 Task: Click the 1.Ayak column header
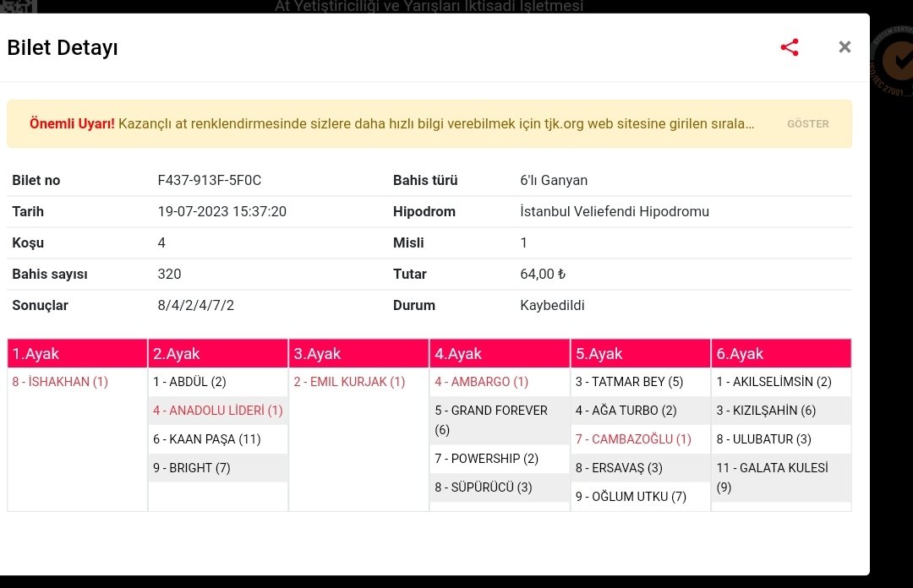[78, 353]
